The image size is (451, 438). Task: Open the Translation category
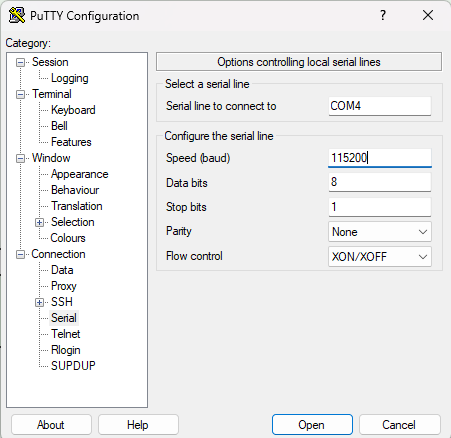pyautogui.click(x=77, y=206)
